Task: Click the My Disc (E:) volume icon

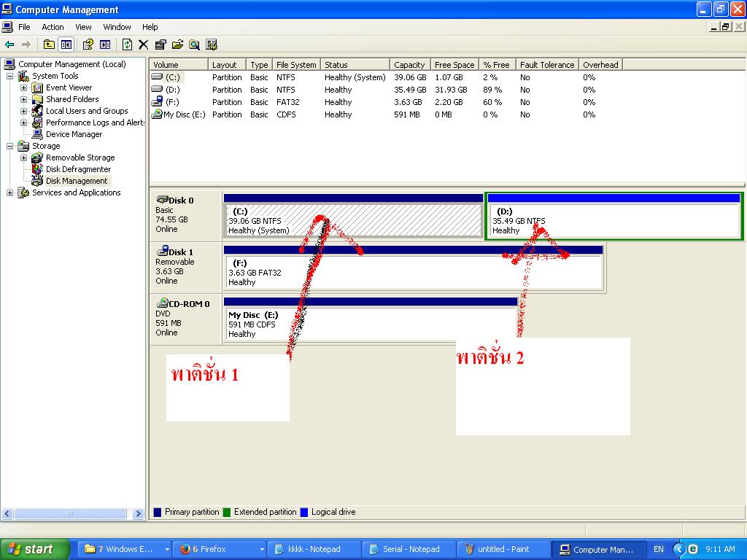Action: (x=157, y=114)
